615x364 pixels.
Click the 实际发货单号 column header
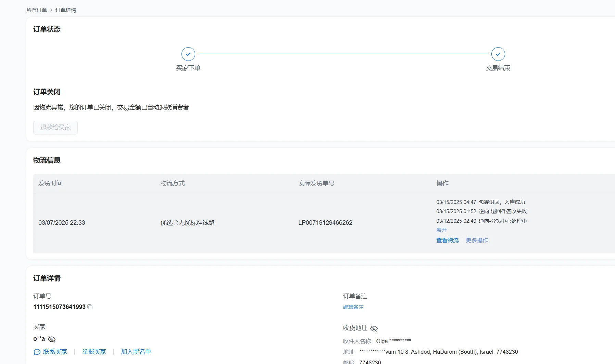point(316,183)
